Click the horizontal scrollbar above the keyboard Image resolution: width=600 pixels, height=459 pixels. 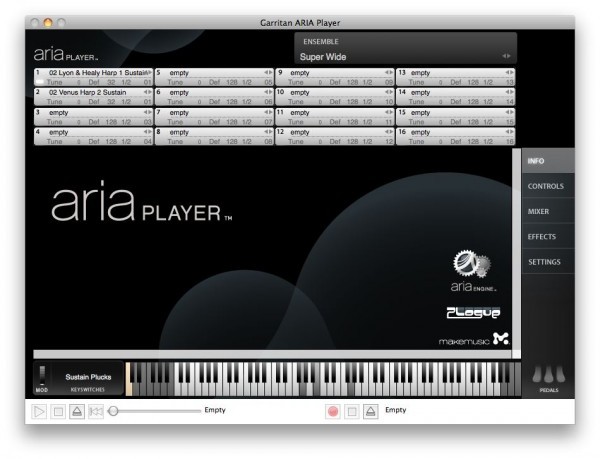click(272, 354)
